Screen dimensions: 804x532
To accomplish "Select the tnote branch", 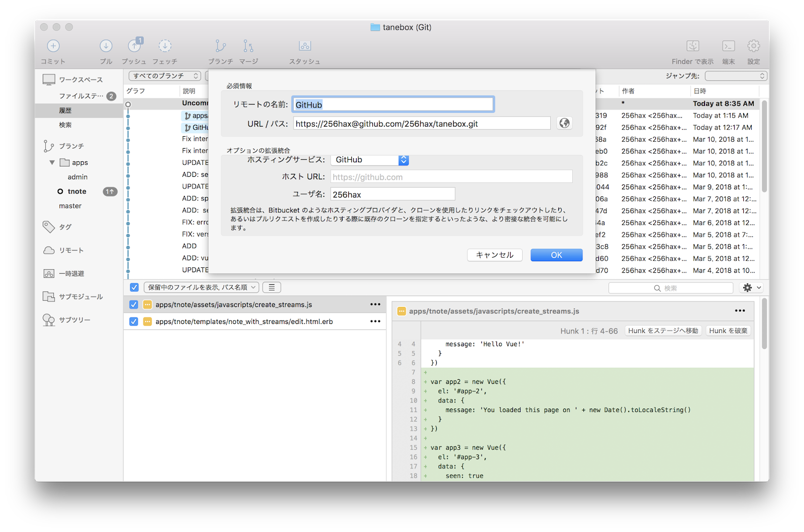I will coord(77,191).
